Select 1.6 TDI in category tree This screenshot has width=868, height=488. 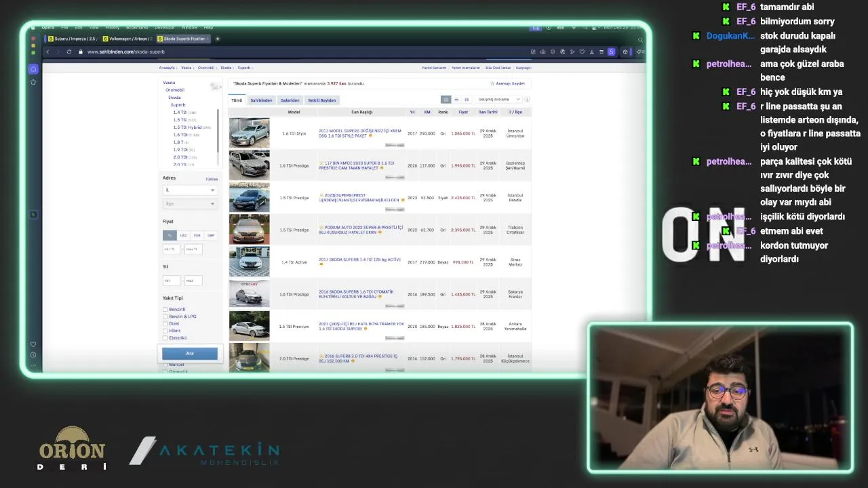180,135
